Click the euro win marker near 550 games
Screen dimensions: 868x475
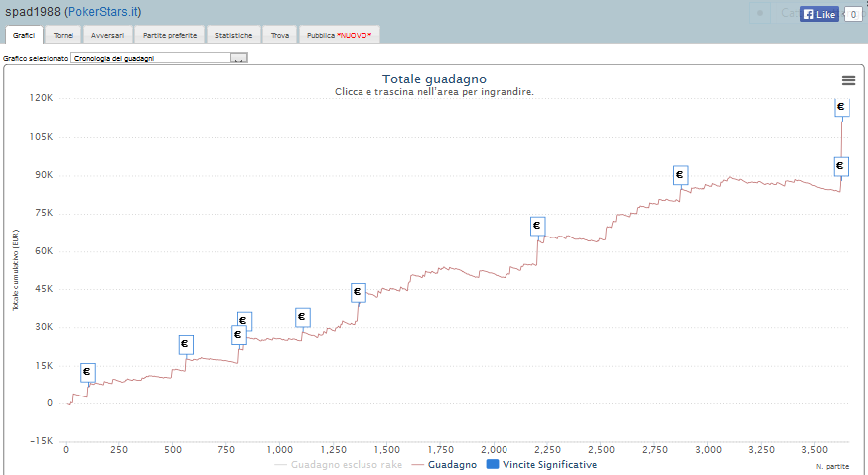pos(186,344)
